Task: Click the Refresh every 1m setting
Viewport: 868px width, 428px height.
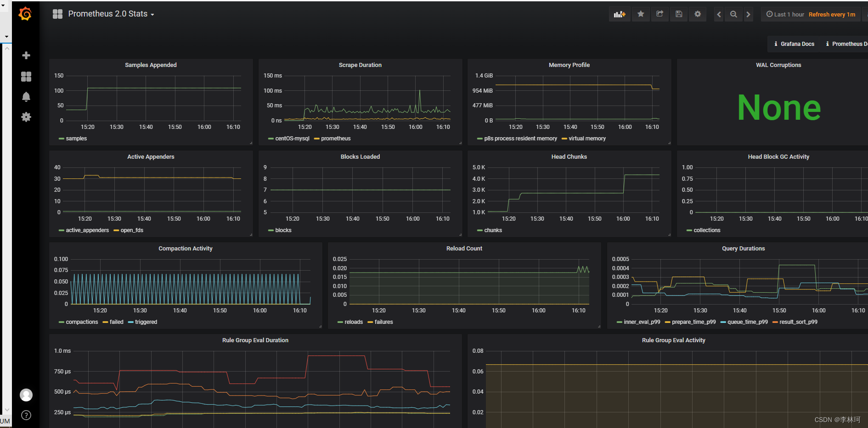Action: [832, 14]
